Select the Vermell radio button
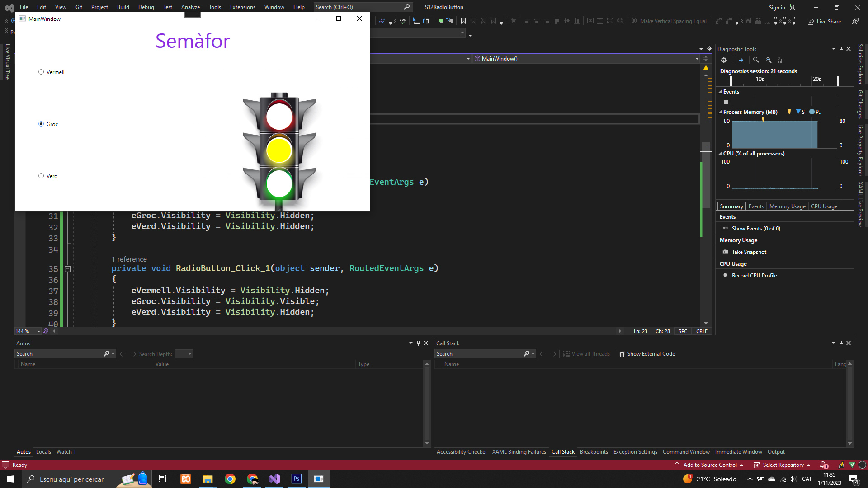 [x=41, y=72]
